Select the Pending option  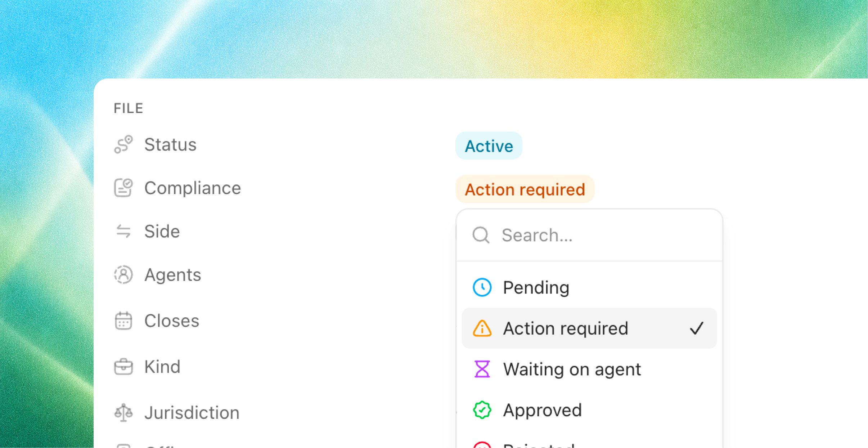(x=589, y=287)
